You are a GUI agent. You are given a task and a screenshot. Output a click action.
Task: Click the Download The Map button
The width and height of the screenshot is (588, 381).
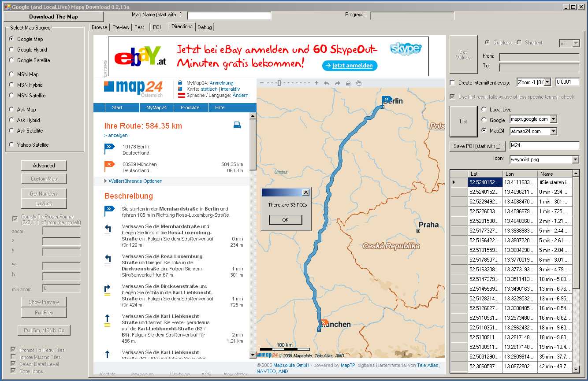pos(53,17)
